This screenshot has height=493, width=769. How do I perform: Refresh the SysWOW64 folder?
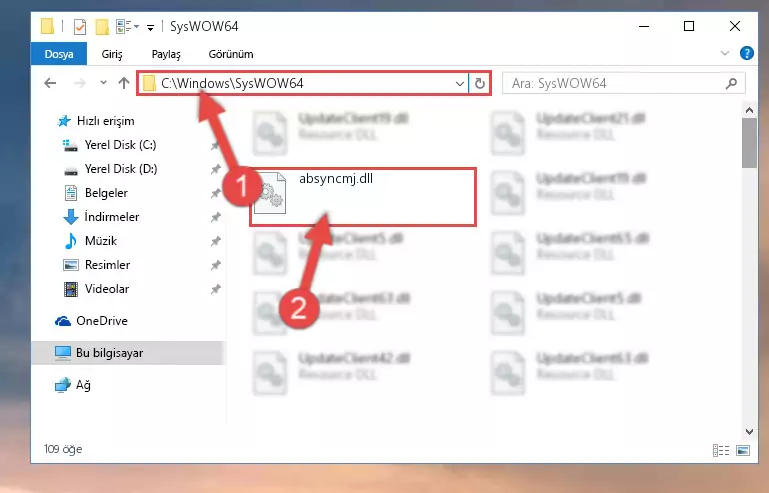(480, 84)
